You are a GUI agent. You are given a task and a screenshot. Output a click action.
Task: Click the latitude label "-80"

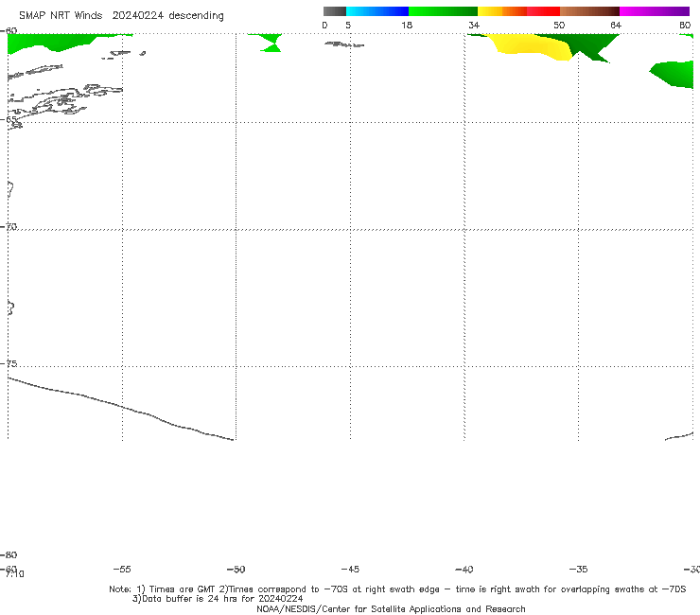[x=9, y=555]
